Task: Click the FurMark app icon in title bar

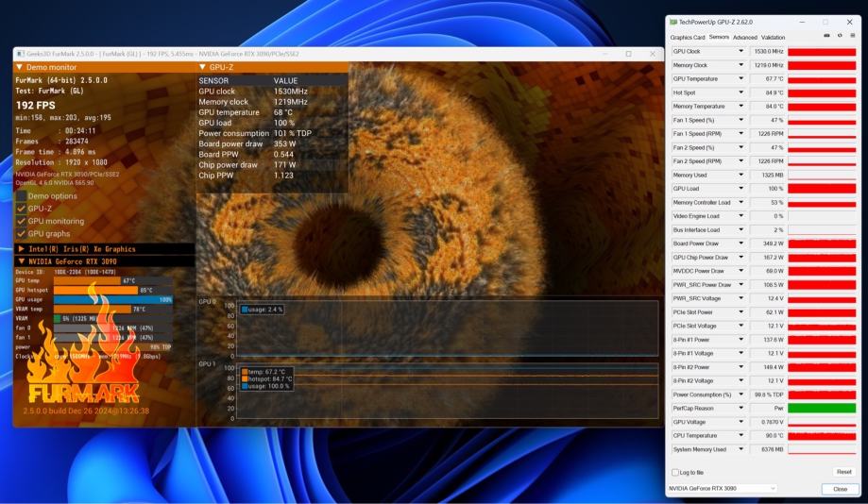Action: pos(20,54)
